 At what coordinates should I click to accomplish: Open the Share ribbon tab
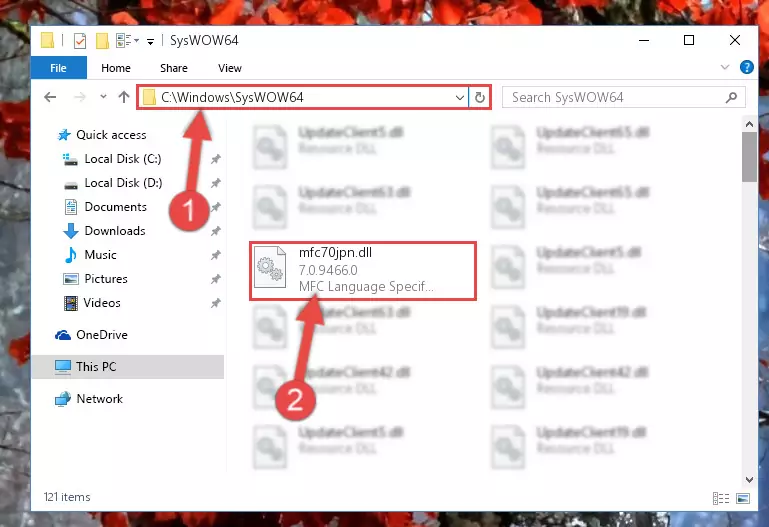pos(174,68)
